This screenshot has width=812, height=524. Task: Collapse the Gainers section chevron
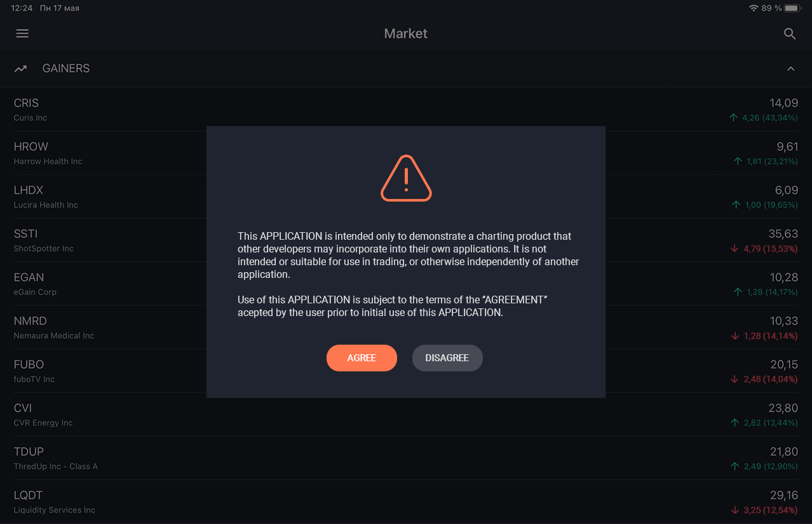[x=790, y=69]
